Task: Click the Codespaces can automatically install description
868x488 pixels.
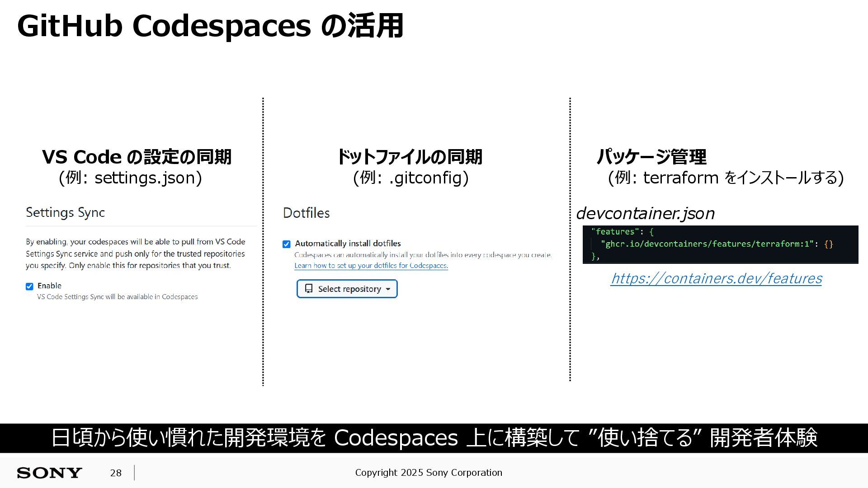Action: click(x=423, y=255)
